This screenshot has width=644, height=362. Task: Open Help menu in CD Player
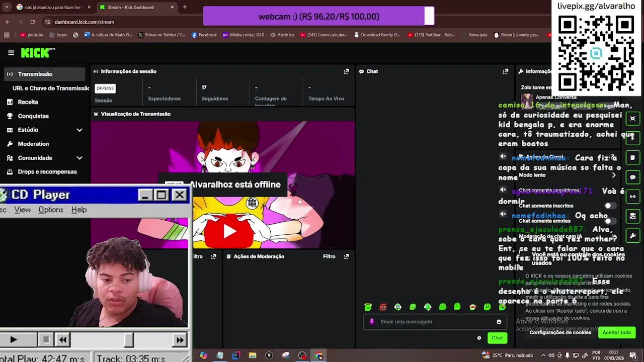click(x=79, y=210)
